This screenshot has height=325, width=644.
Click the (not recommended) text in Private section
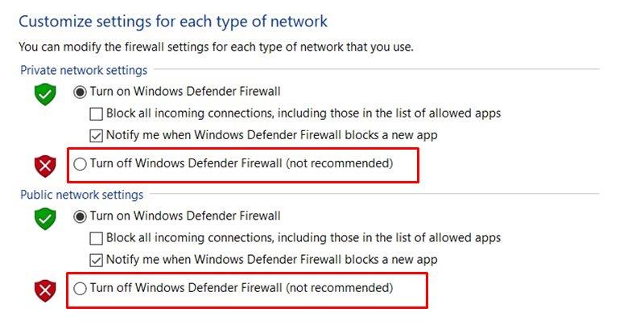339,163
